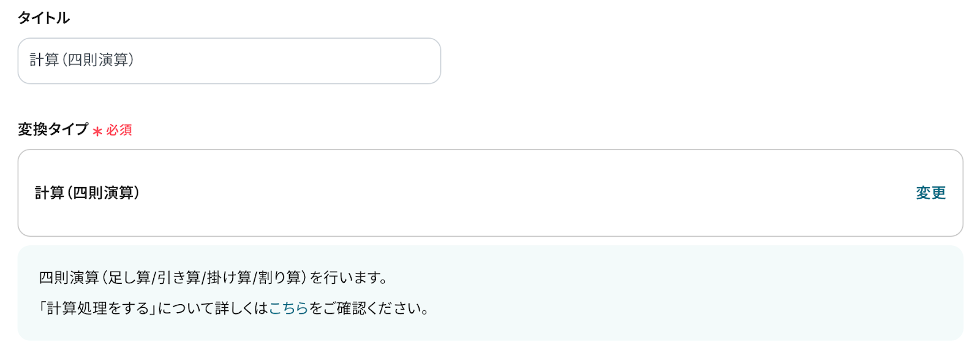Click the word 割り算 in the description
980x355 pixels.
pos(279,277)
